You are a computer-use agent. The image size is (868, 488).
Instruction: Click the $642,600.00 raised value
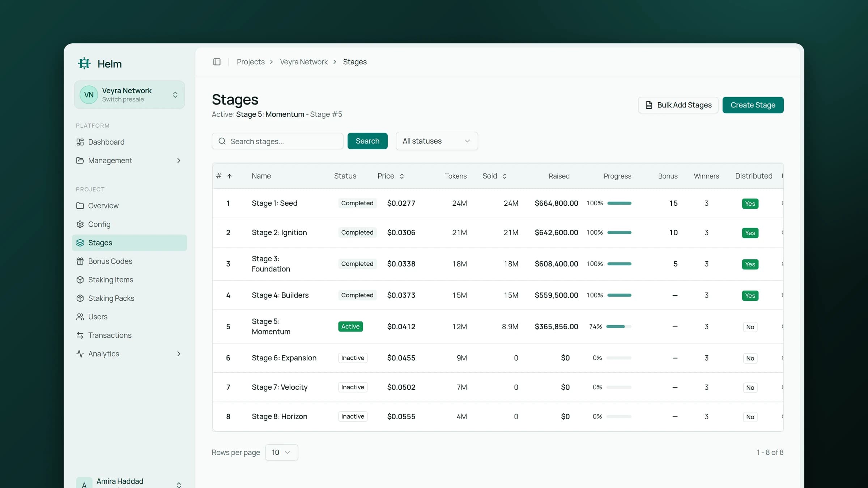(x=556, y=232)
